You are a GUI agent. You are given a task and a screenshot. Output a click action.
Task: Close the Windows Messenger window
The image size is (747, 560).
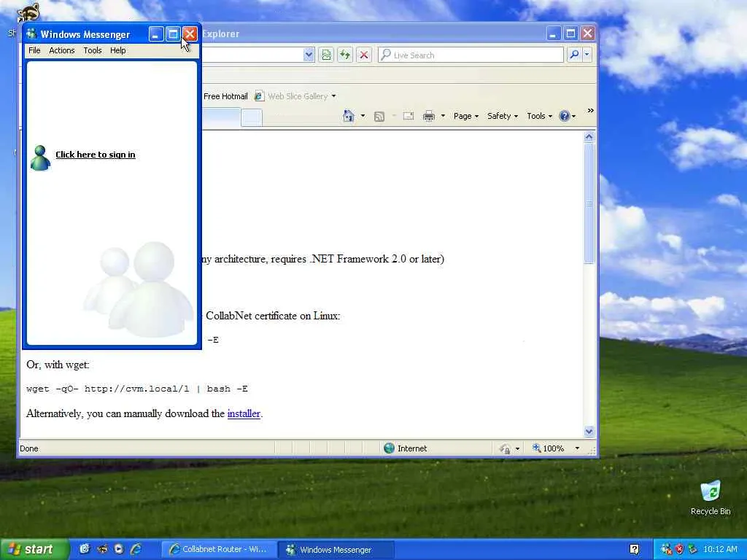(190, 34)
